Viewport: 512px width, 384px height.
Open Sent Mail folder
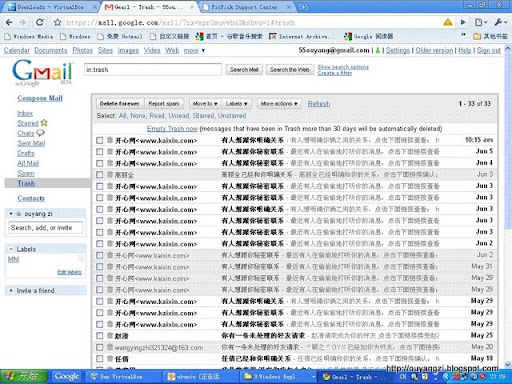tap(31, 143)
